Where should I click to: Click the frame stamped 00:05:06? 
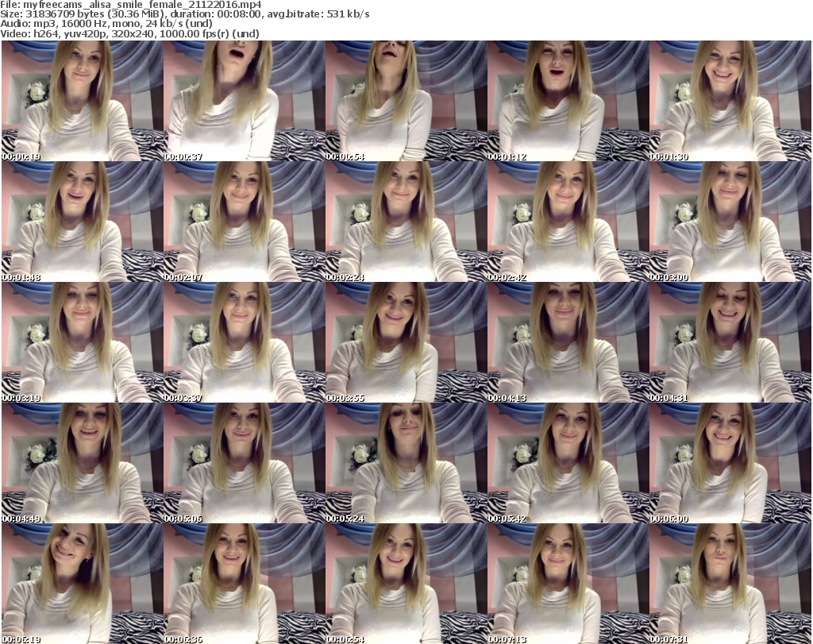pos(245,463)
